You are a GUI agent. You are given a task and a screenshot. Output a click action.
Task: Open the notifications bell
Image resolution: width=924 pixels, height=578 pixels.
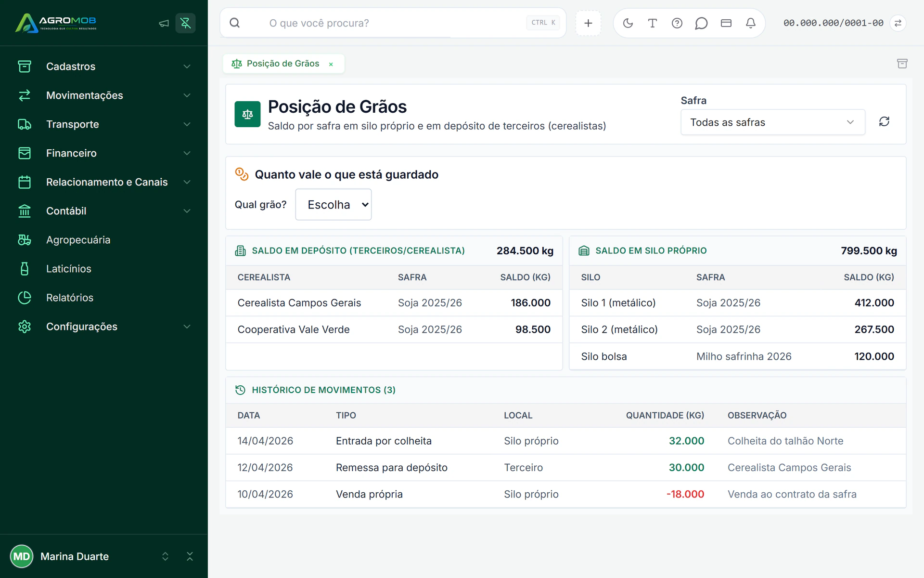(x=751, y=23)
